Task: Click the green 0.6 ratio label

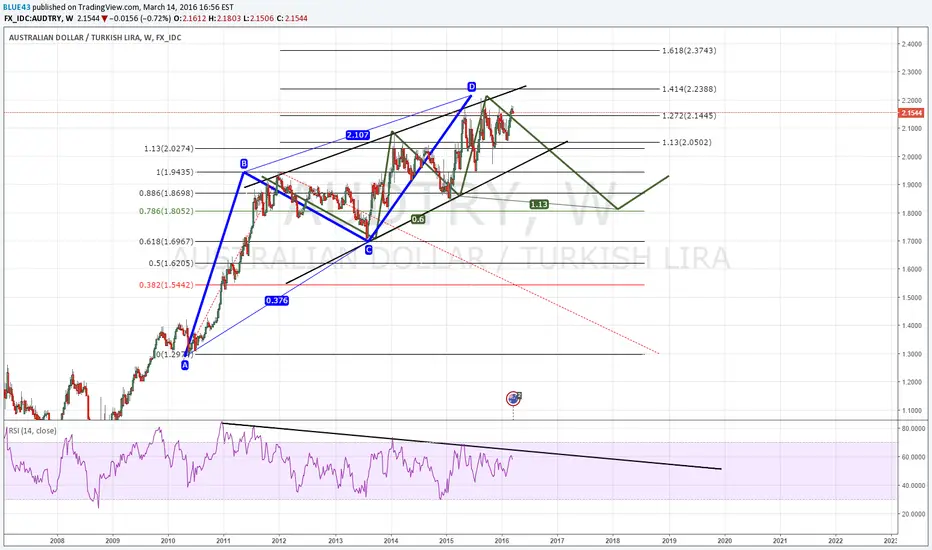Action: (418, 219)
